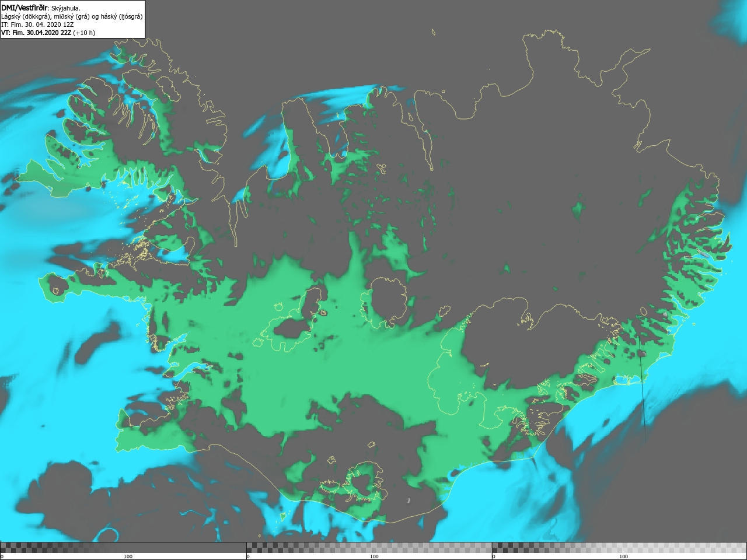Click the '100' label under the lightest scale
The width and height of the screenshot is (747, 560).
[x=623, y=556]
